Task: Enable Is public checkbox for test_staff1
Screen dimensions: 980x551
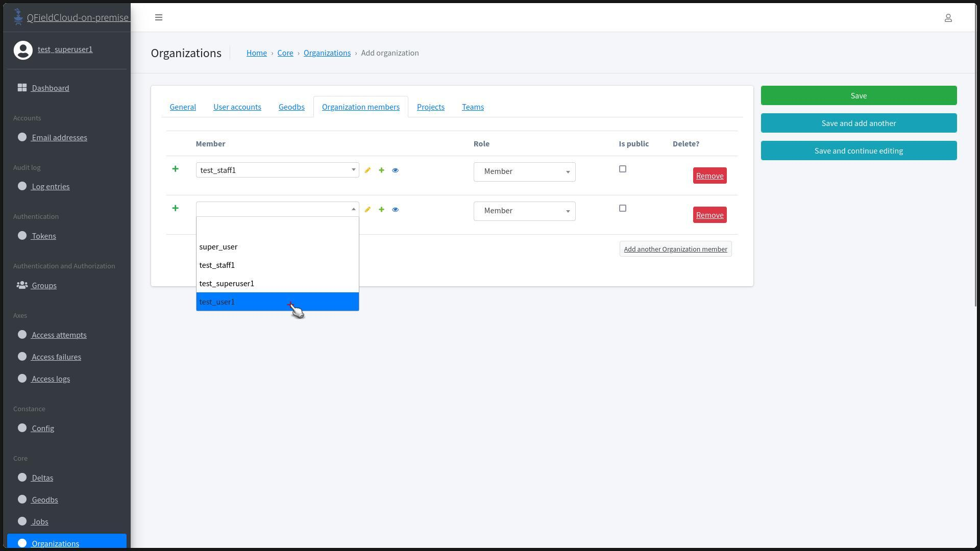Action: 622,169
